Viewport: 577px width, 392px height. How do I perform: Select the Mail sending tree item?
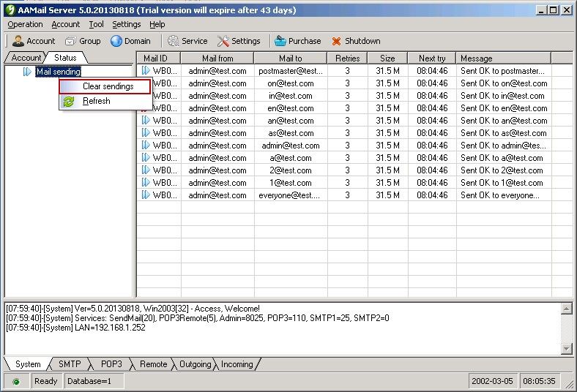coord(59,72)
